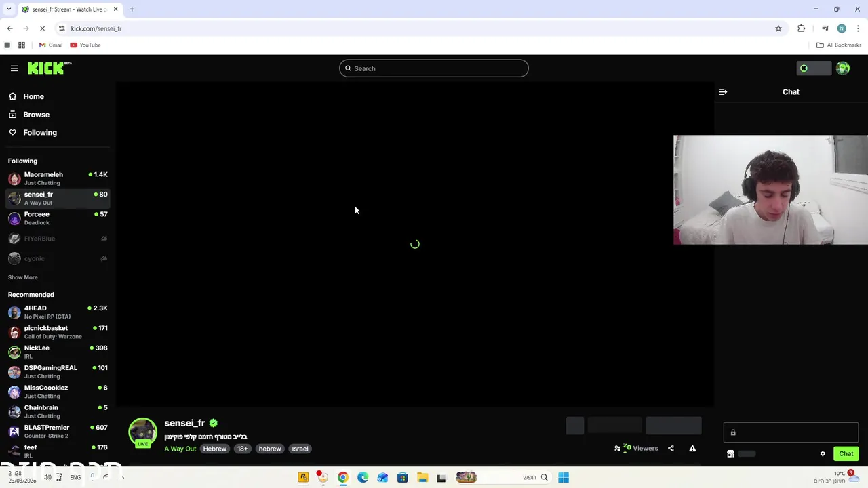Image resolution: width=868 pixels, height=488 pixels.
Task: Open the hamburger sidebar menu
Action: (14, 68)
